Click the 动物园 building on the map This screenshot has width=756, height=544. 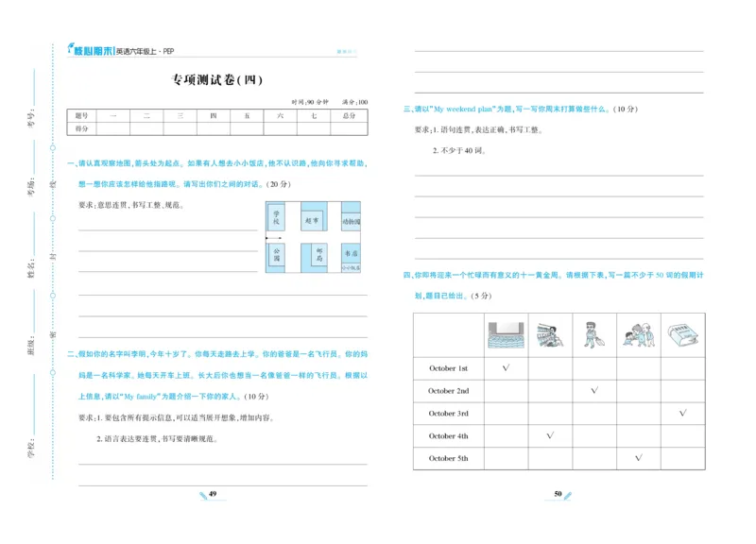click(351, 221)
